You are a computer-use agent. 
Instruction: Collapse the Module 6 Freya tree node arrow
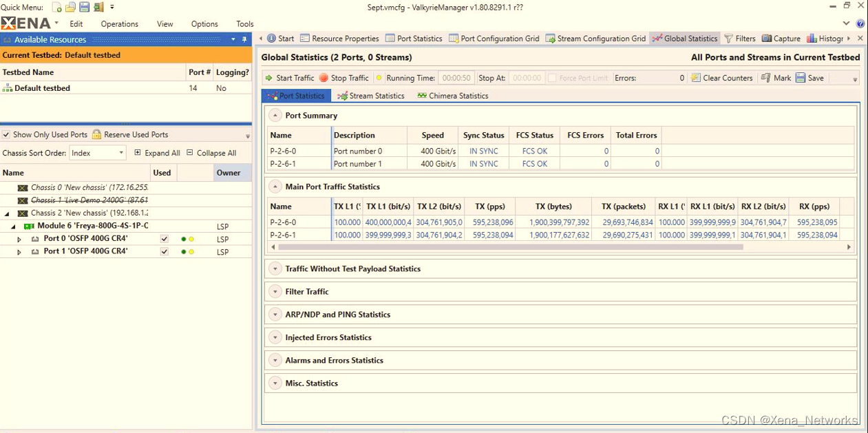coord(13,226)
